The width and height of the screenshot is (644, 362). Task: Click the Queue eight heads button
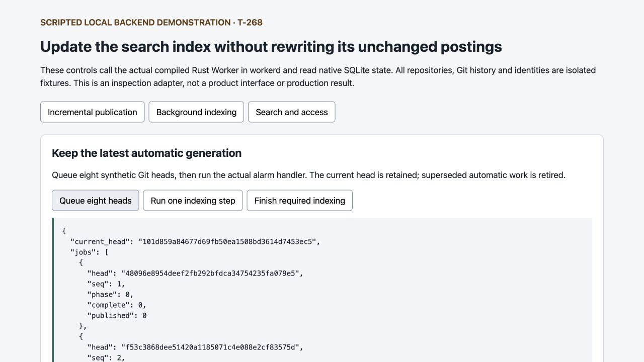pos(96,201)
